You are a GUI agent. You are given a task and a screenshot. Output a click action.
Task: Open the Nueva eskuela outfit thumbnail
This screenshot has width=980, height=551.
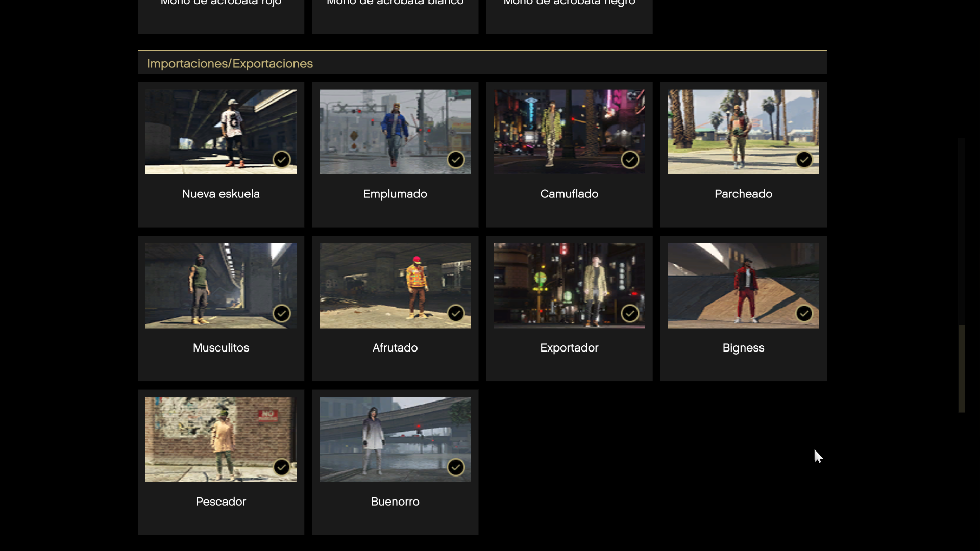click(x=220, y=132)
